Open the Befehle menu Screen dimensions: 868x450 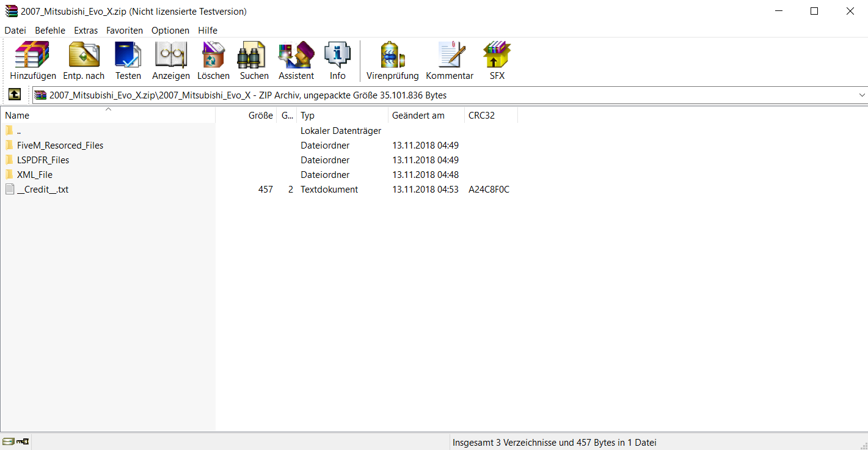(50, 30)
